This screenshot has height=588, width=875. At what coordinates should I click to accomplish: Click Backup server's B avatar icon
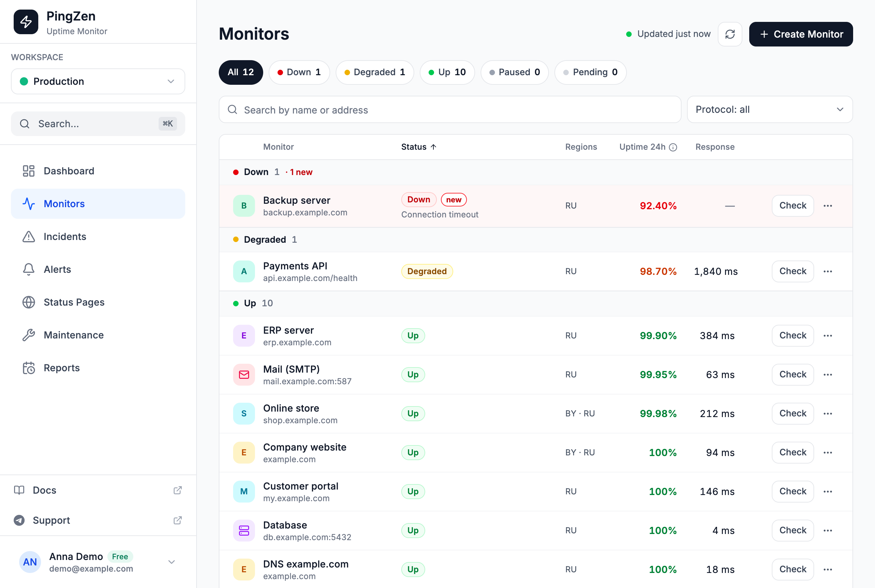(244, 206)
